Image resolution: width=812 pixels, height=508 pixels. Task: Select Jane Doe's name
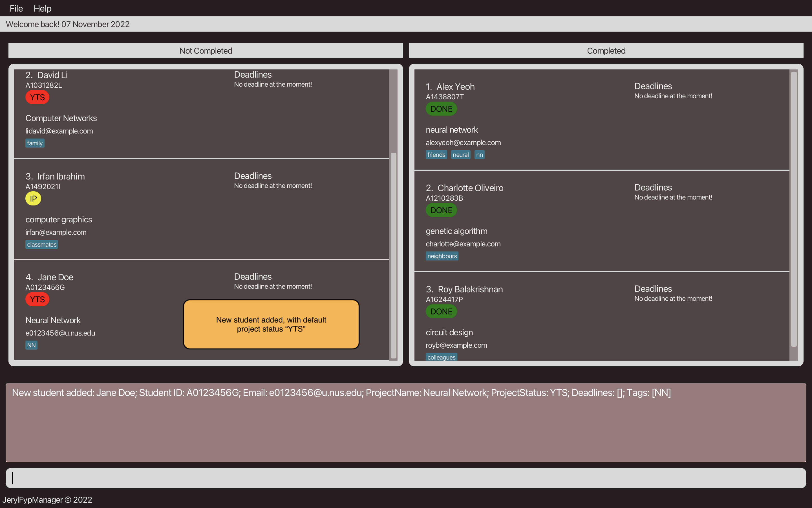coord(55,277)
